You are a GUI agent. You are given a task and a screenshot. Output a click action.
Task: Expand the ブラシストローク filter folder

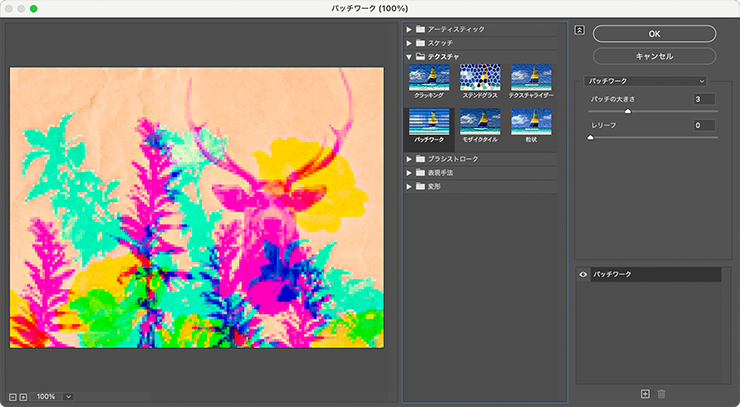point(409,159)
